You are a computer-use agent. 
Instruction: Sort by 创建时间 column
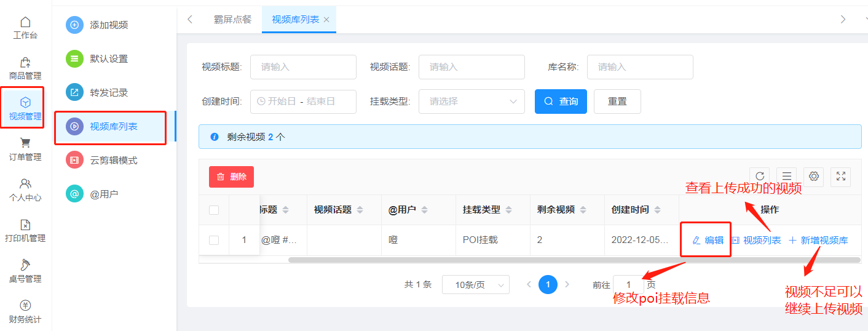coord(657,210)
